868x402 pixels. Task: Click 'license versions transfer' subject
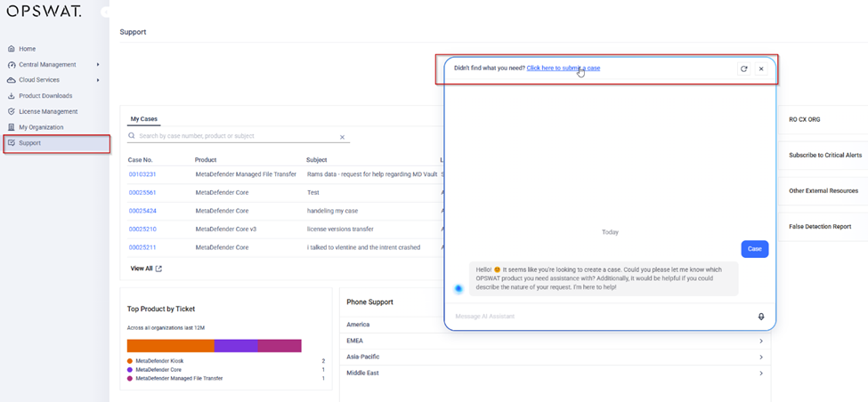pyautogui.click(x=340, y=229)
